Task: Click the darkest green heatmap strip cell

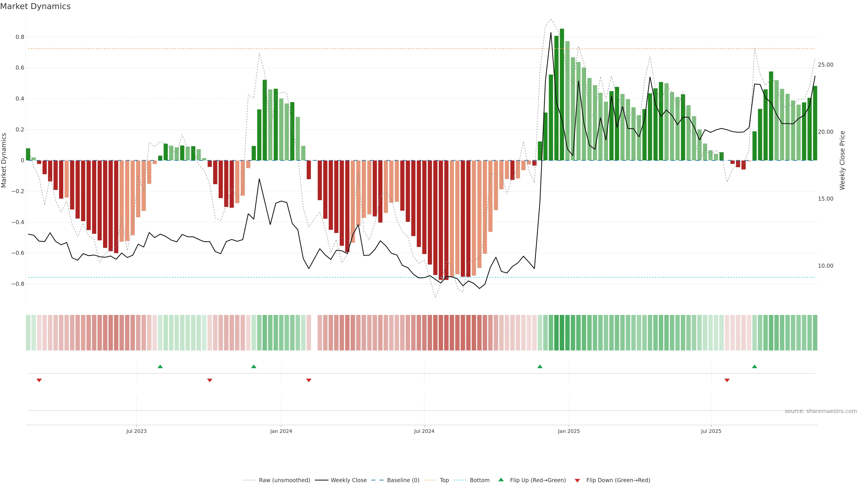Action: [562, 333]
